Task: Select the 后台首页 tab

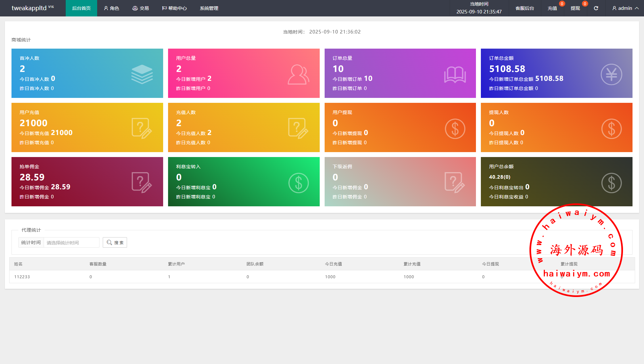Action: click(x=81, y=8)
